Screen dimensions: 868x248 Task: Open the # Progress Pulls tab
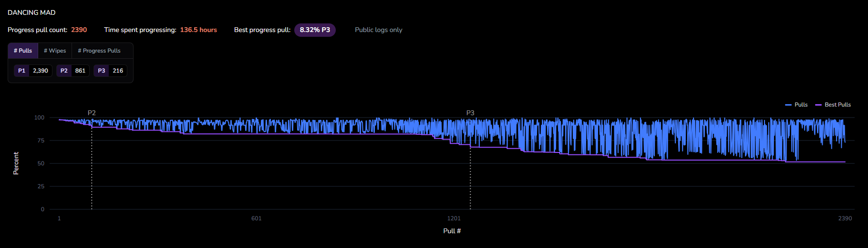99,51
